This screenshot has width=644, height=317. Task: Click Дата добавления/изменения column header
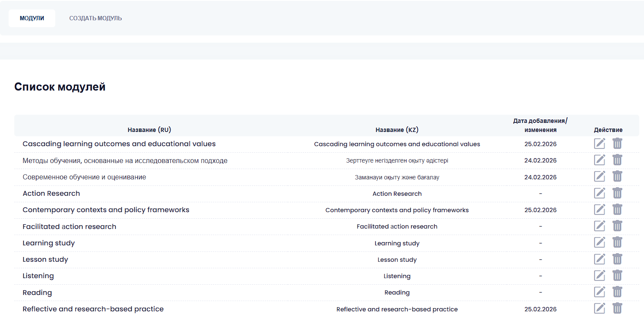point(540,126)
